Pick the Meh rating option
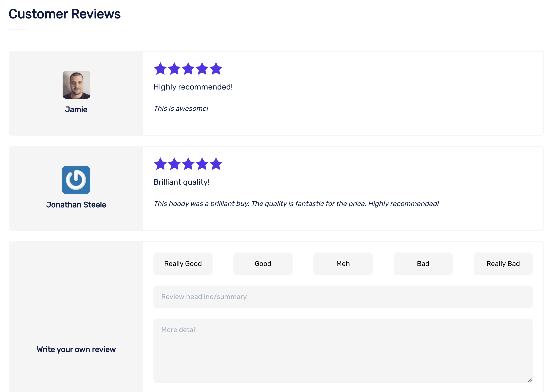The height and width of the screenshot is (392, 552). coord(343,264)
